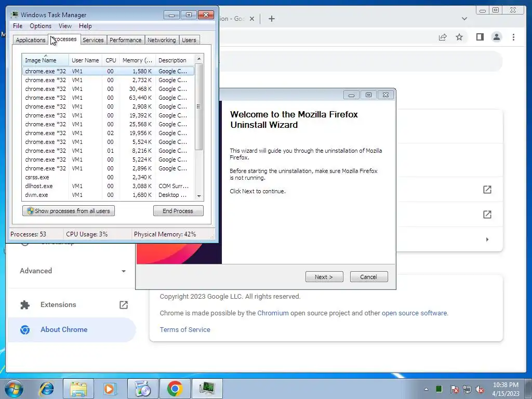Switch to the Services tab

pos(93,40)
